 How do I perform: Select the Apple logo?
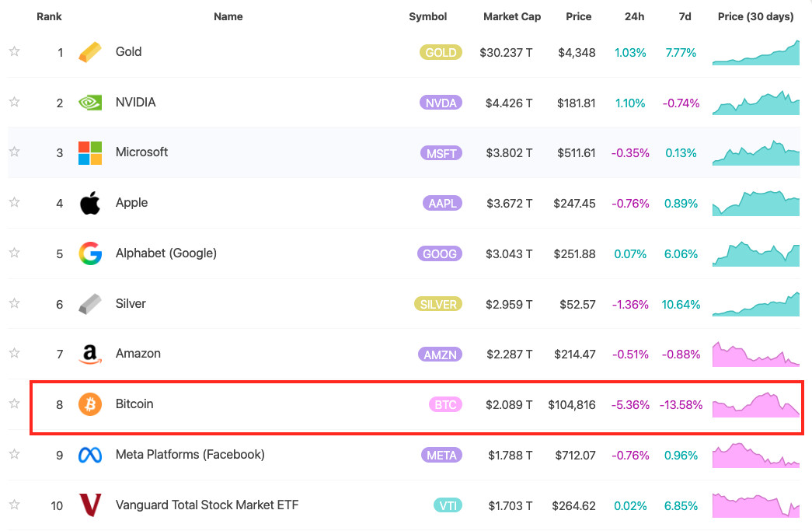[89, 202]
